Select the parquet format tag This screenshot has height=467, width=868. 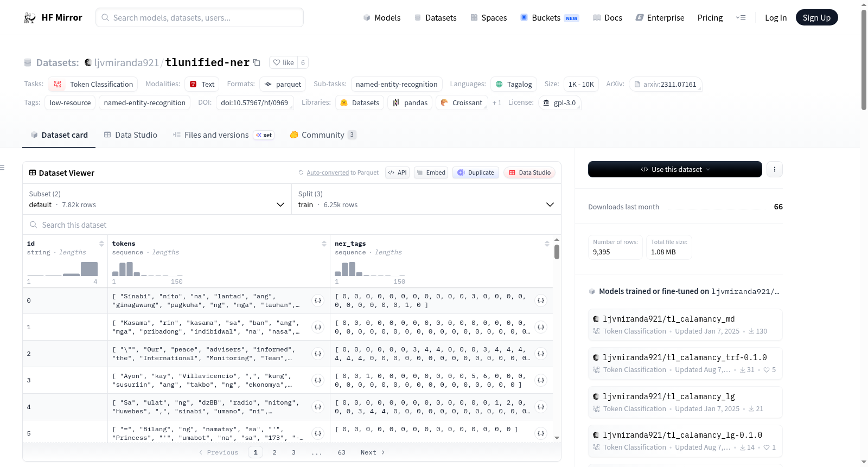coord(283,84)
